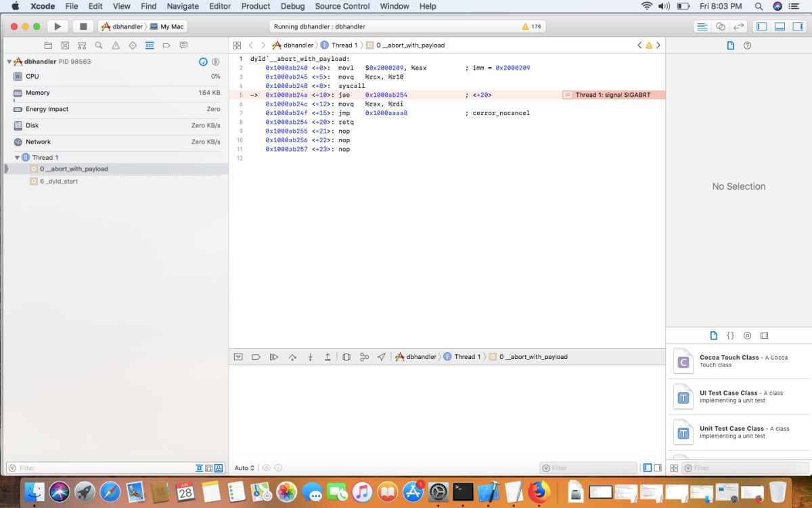
Task: Select frame 0 __abort_with_payload
Action: click(114, 169)
